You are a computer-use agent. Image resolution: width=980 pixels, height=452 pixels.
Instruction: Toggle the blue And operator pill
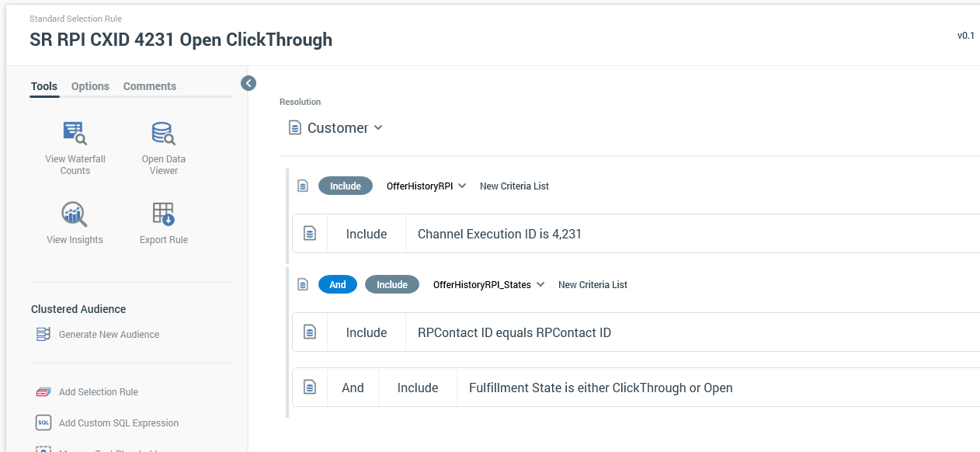(337, 285)
